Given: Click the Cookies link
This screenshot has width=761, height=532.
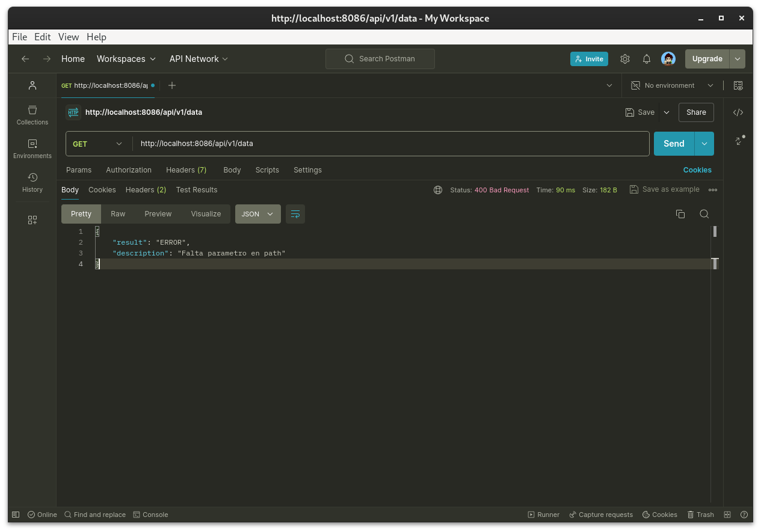Looking at the screenshot, I should [697, 170].
